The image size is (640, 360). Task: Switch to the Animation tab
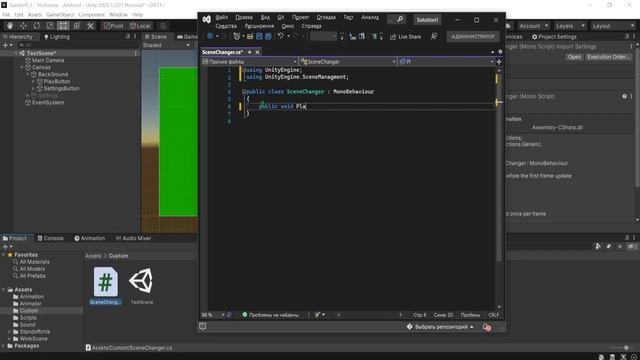pyautogui.click(x=90, y=238)
